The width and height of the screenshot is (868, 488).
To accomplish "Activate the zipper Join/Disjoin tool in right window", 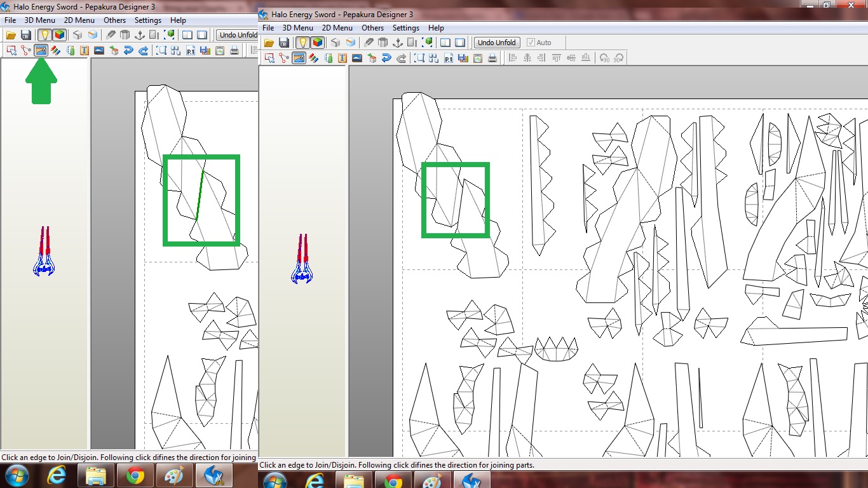I will click(299, 58).
